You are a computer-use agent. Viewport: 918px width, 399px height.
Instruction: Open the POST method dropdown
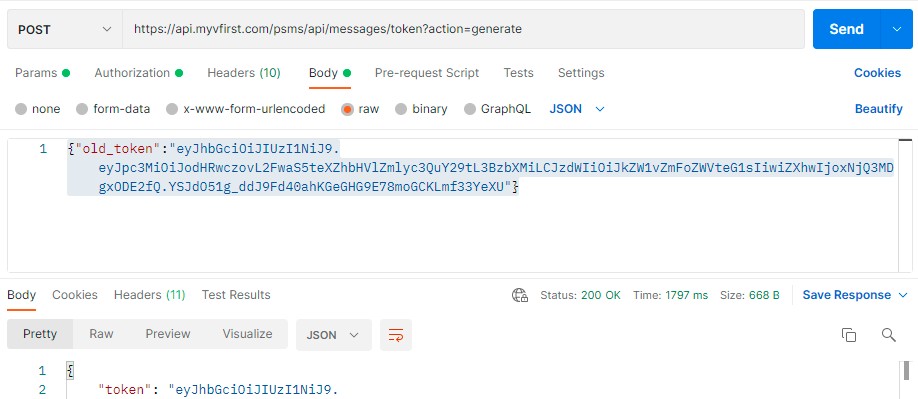(x=64, y=29)
